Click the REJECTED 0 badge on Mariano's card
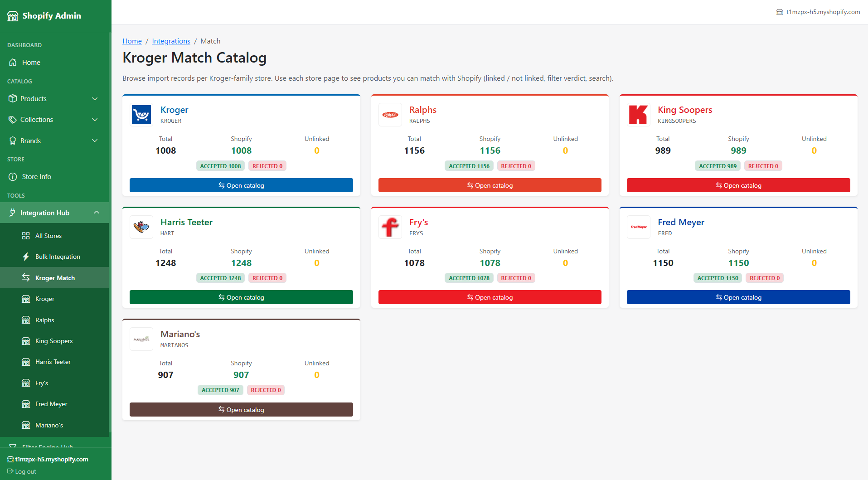868x480 pixels. point(266,390)
